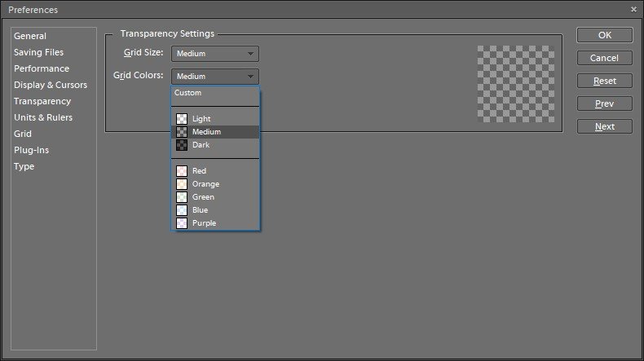The width and height of the screenshot is (644, 361).
Task: Switch to the General preferences section
Action: coord(30,36)
